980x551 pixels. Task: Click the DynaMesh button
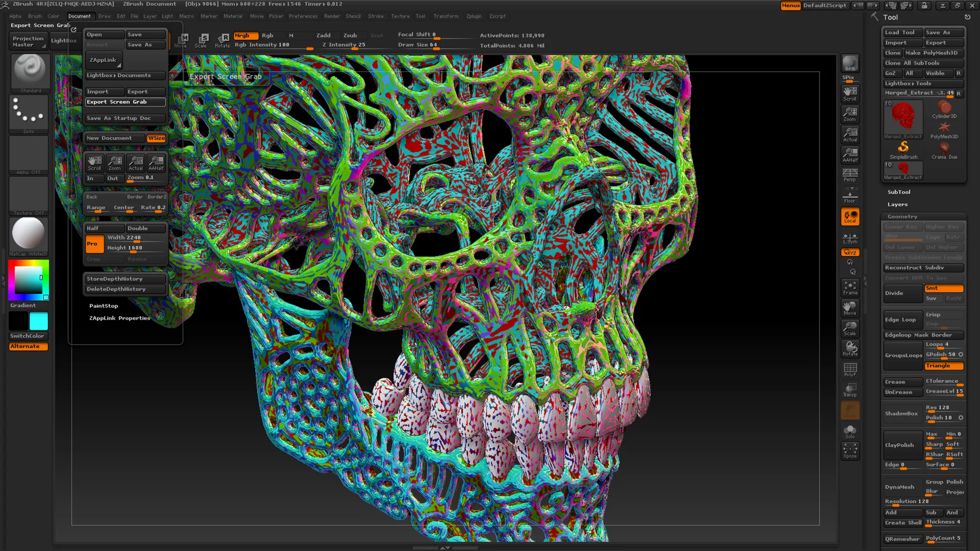pos(902,487)
